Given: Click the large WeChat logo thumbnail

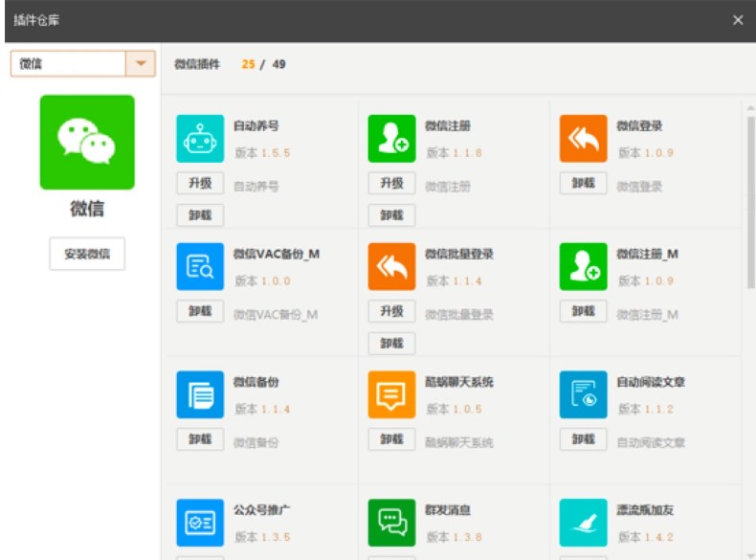Looking at the screenshot, I should pyautogui.click(x=87, y=142).
